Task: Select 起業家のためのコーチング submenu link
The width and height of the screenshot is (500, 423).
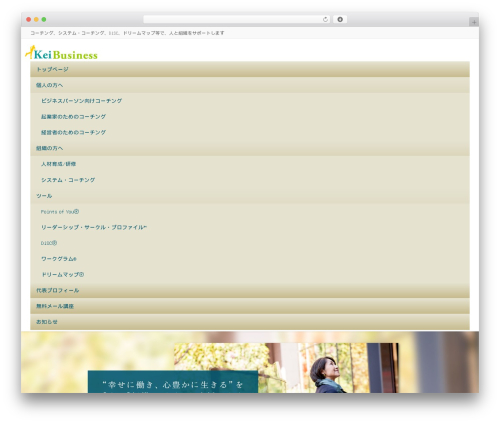Action: (x=73, y=117)
